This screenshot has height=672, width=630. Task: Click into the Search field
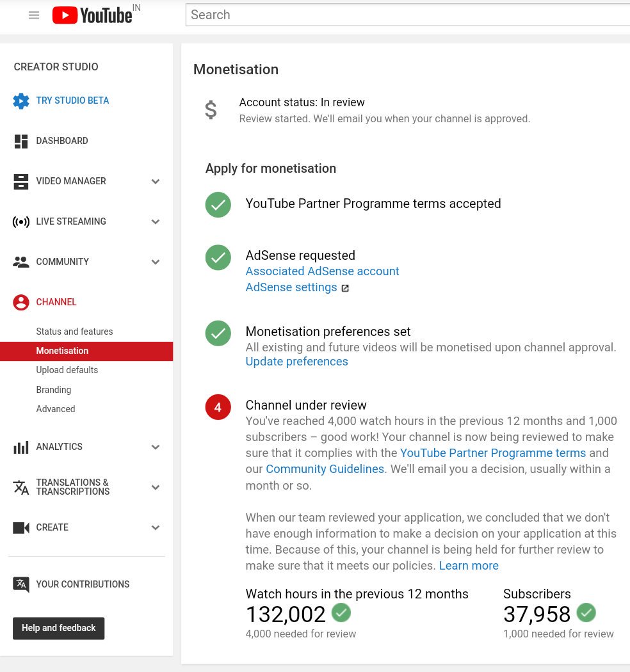pos(407,15)
